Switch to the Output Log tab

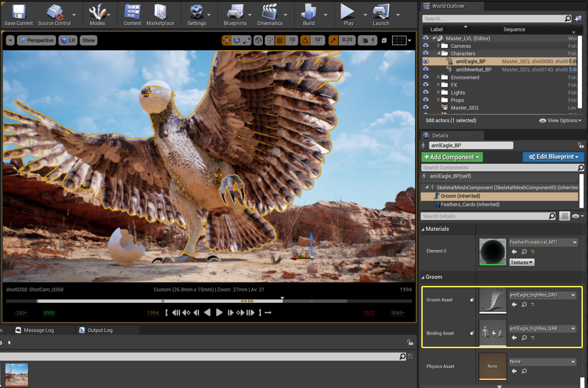[x=100, y=330]
